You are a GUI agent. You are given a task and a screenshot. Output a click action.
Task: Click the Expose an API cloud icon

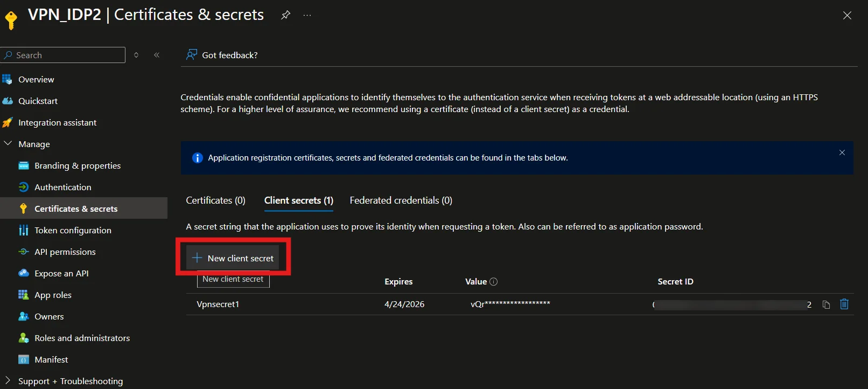pyautogui.click(x=23, y=273)
